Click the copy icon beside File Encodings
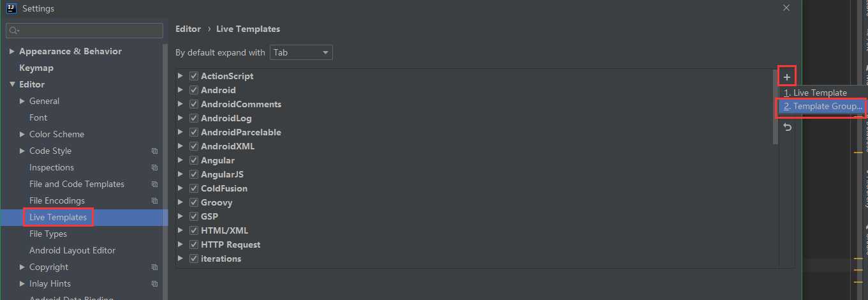Image resolution: width=868 pixels, height=300 pixels. [154, 201]
